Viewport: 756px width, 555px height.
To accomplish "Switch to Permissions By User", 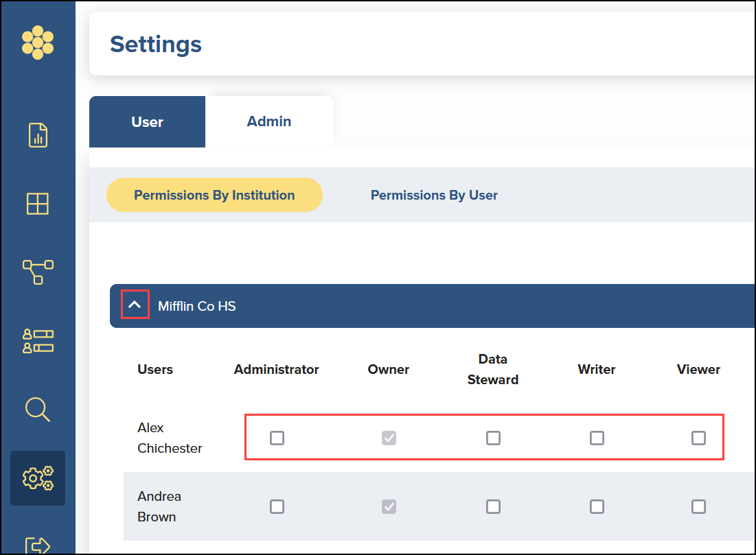I will [434, 195].
